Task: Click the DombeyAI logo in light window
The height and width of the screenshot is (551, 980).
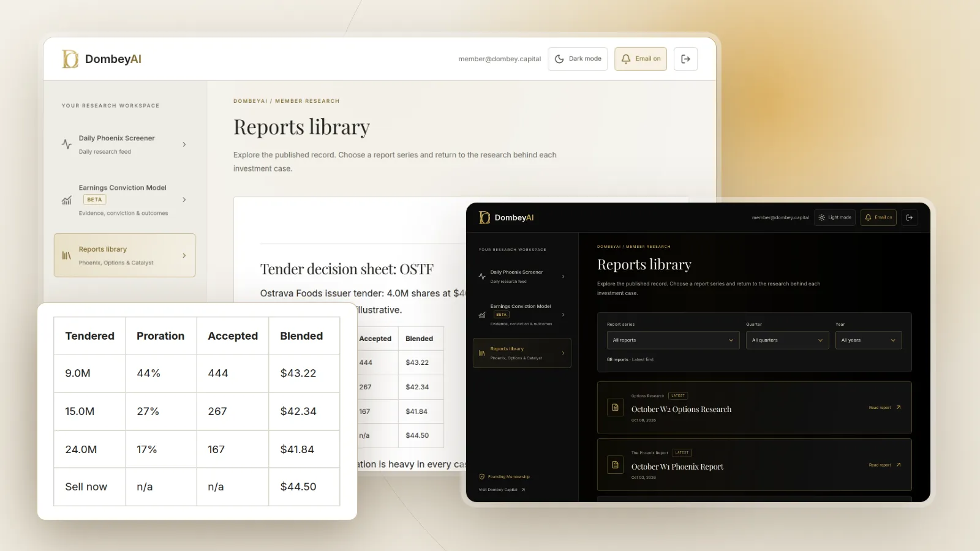Action: [x=102, y=59]
